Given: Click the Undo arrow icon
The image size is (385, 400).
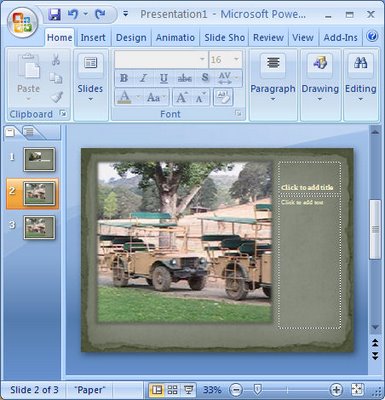Looking at the screenshot, I should [x=73, y=14].
